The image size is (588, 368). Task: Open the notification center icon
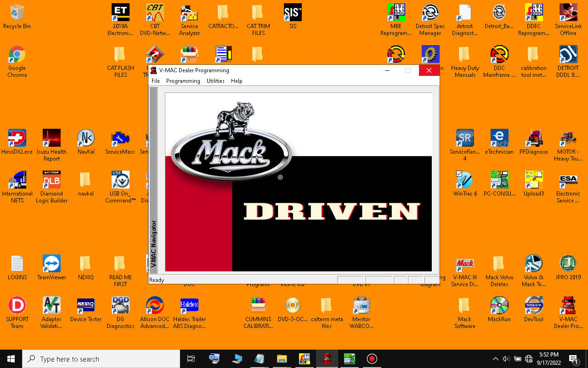click(x=573, y=359)
